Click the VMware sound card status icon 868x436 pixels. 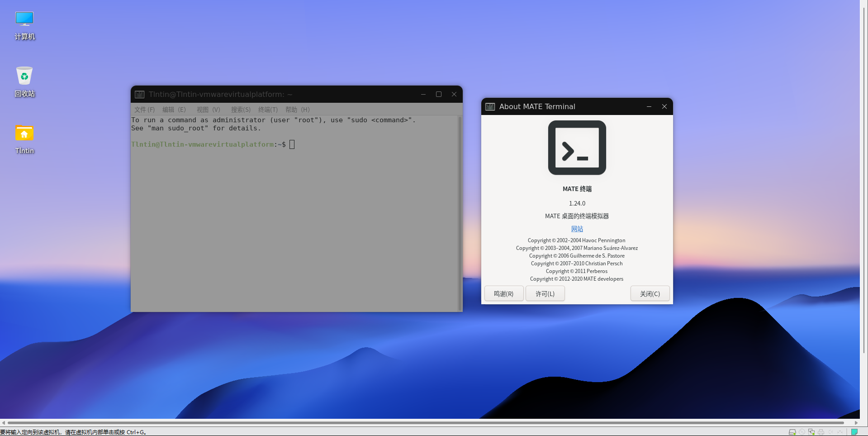(830, 432)
